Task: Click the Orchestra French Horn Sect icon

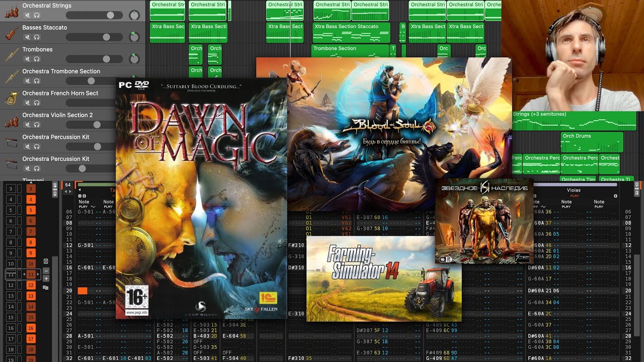Action: (12, 98)
